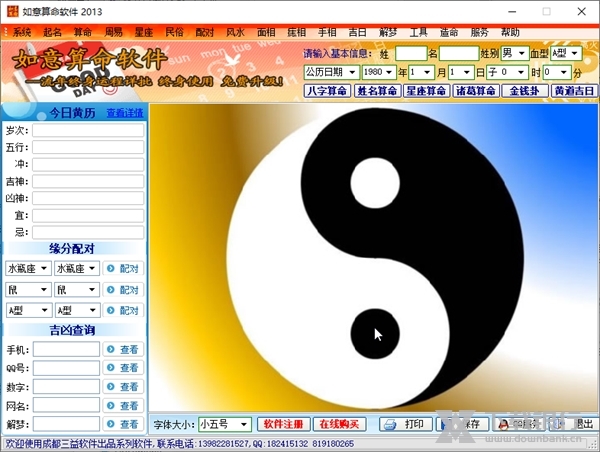Viewport: 600px width, 452px height.
Task: Open the 吉日 menu
Action: [357, 32]
